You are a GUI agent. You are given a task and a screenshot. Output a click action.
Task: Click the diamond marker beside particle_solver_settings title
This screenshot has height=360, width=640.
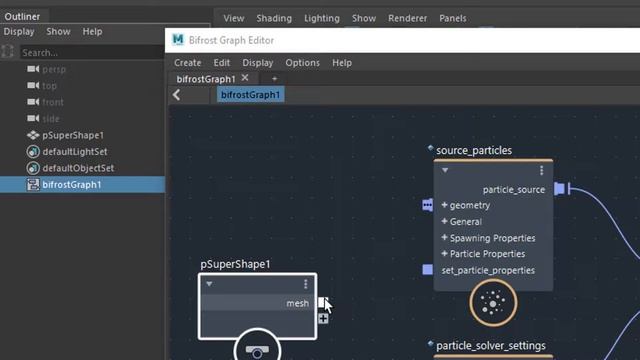(430, 343)
